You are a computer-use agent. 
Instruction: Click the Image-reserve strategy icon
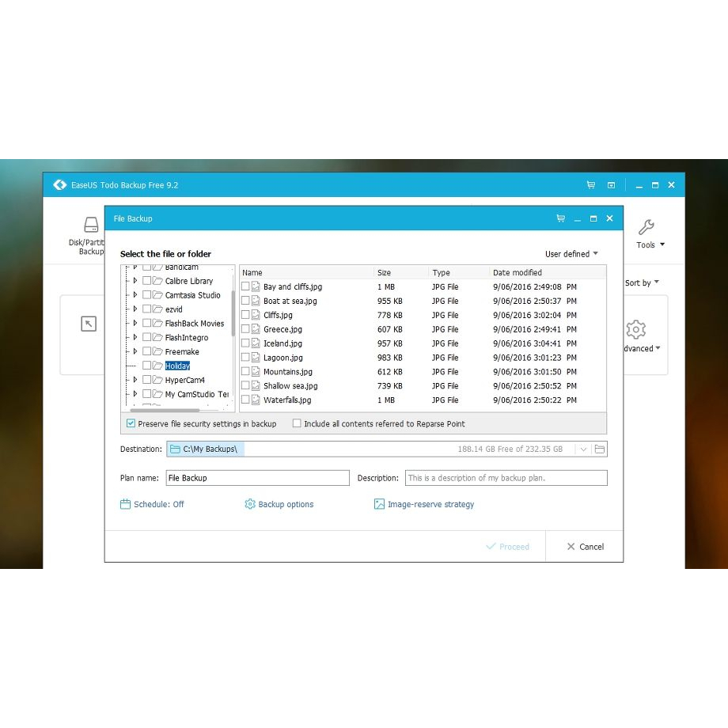point(379,504)
